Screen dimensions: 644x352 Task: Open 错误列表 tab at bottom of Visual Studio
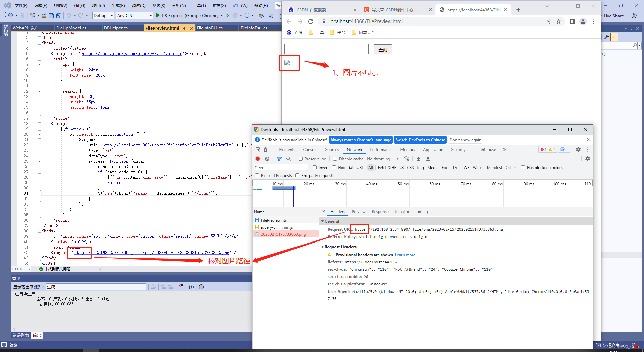[x=21, y=335]
